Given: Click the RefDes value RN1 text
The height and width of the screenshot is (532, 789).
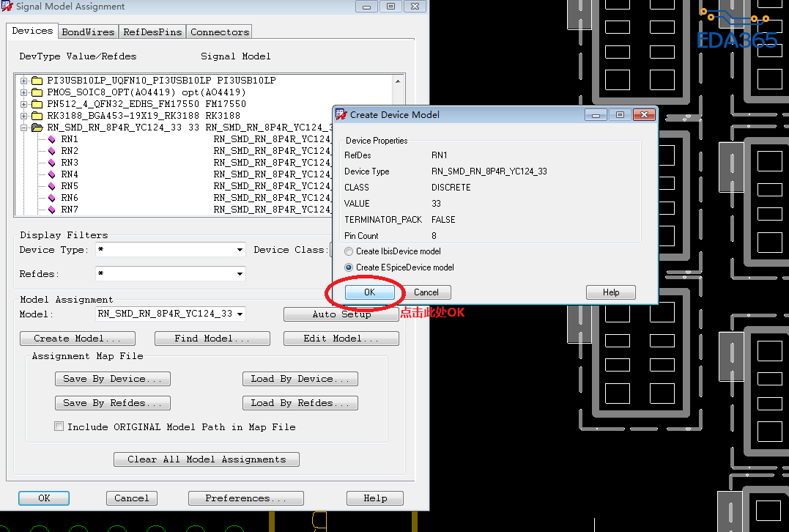Looking at the screenshot, I should tap(440, 155).
